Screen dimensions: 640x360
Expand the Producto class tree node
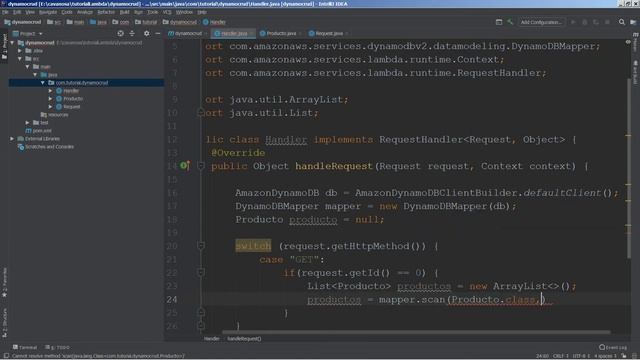click(x=51, y=99)
